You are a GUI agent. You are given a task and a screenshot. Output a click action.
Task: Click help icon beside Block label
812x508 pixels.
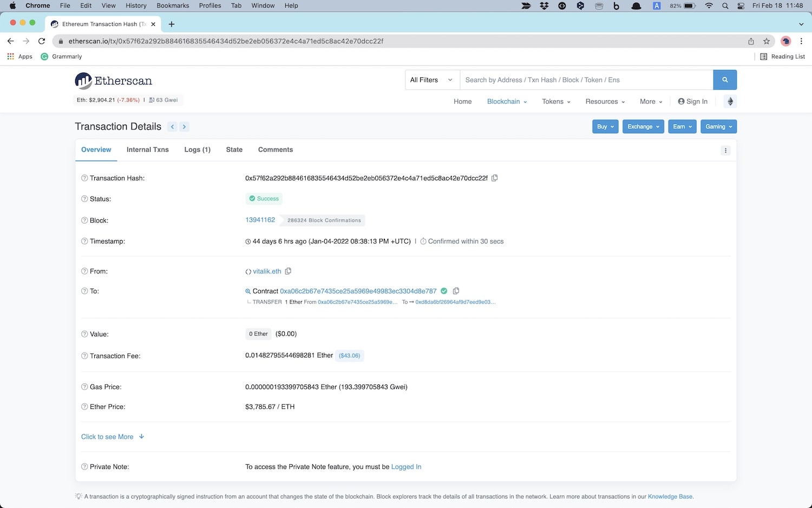pos(84,220)
